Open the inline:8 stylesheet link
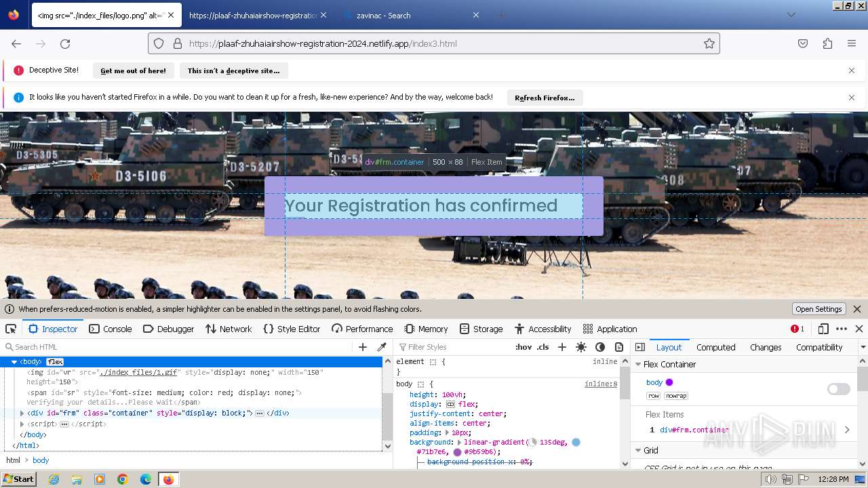 (x=601, y=384)
